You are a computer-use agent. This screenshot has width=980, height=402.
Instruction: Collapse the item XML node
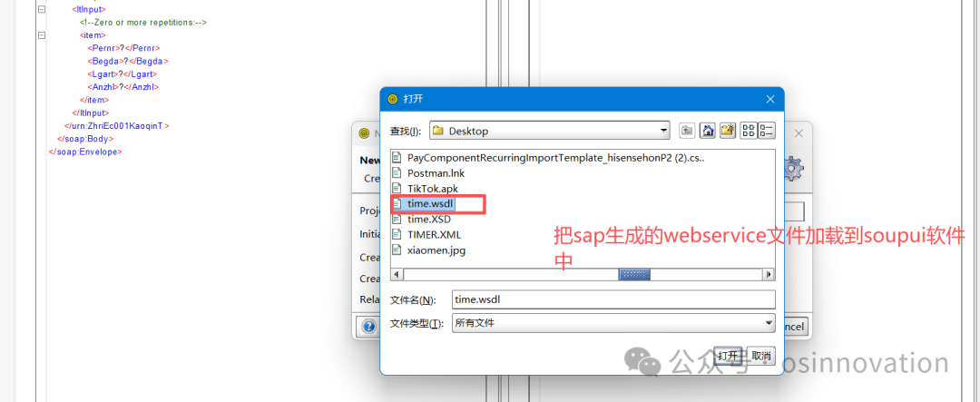pyautogui.click(x=41, y=35)
